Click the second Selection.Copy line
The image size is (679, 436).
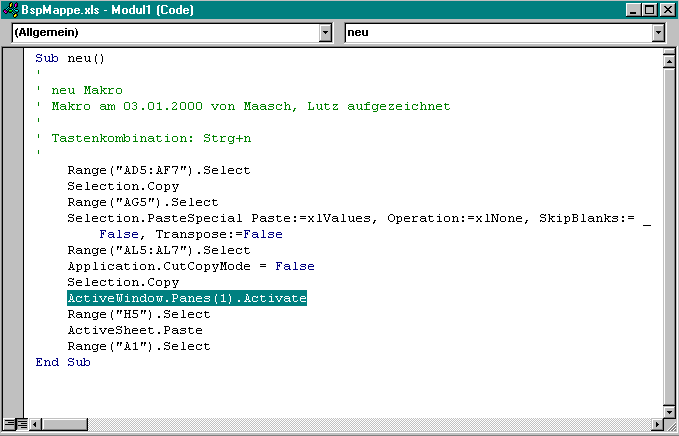(123, 282)
